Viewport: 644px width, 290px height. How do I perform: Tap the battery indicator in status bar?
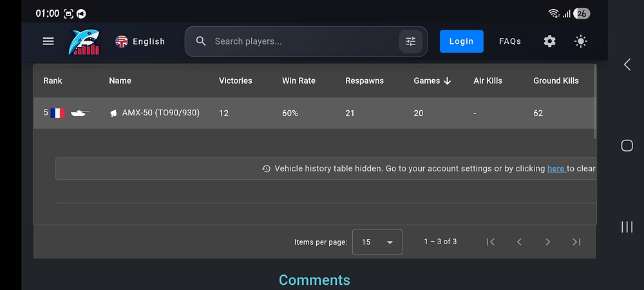[582, 14]
